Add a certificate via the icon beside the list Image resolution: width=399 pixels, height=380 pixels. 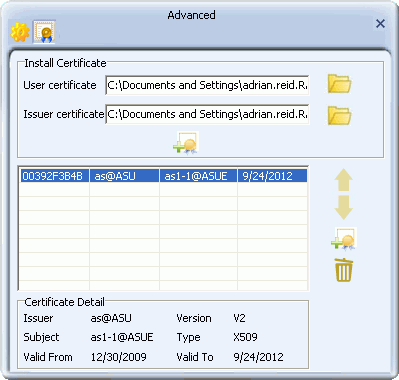(x=344, y=239)
